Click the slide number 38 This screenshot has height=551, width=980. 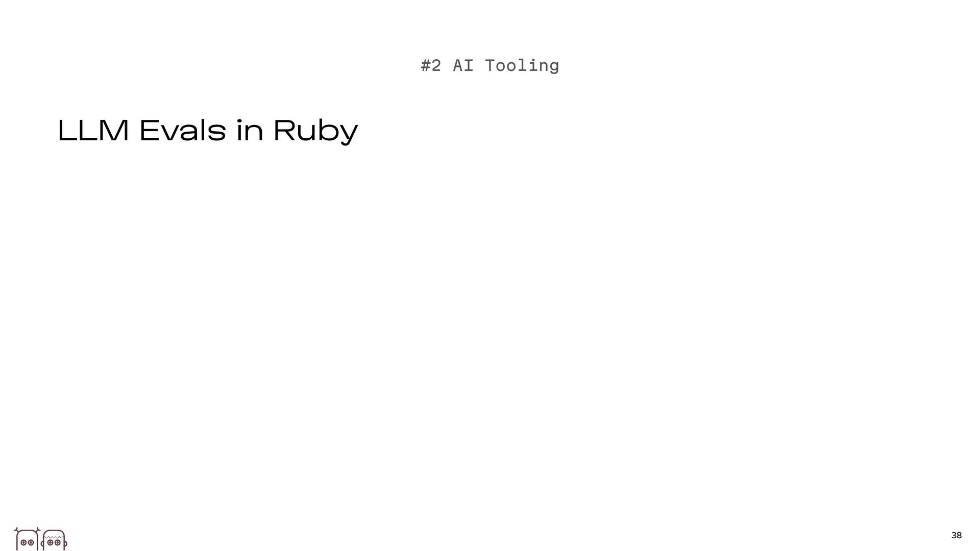point(956,535)
